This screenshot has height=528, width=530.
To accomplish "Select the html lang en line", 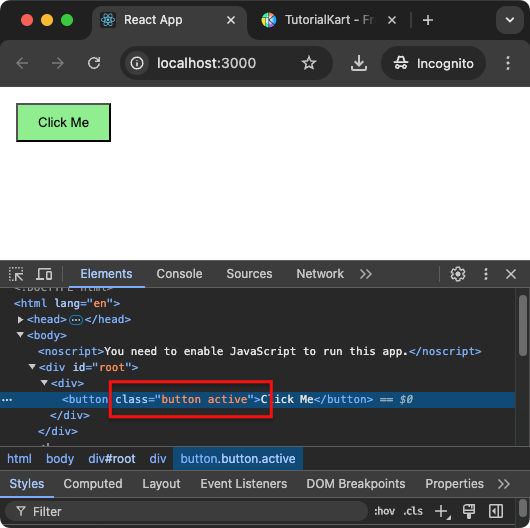I will [x=67, y=303].
